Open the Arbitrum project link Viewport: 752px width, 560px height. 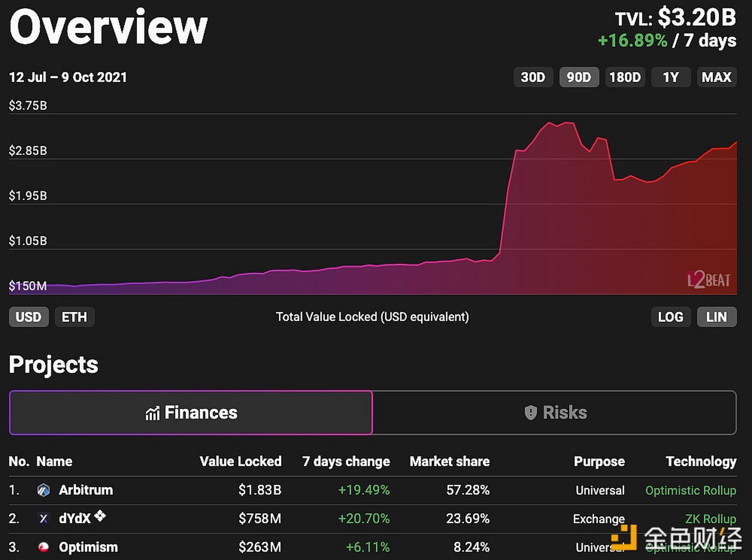coord(86,490)
